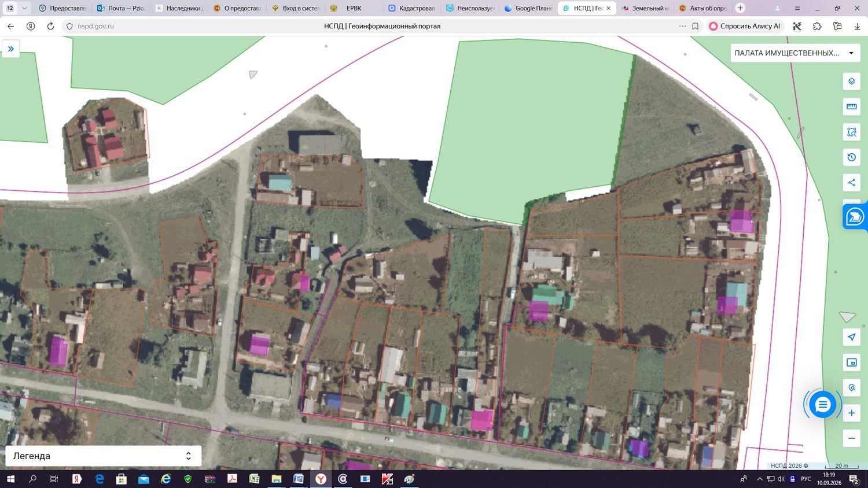Viewport: 868px width, 488px height.
Task: Open the Windows Start menu
Action: pyautogui.click(x=10, y=479)
